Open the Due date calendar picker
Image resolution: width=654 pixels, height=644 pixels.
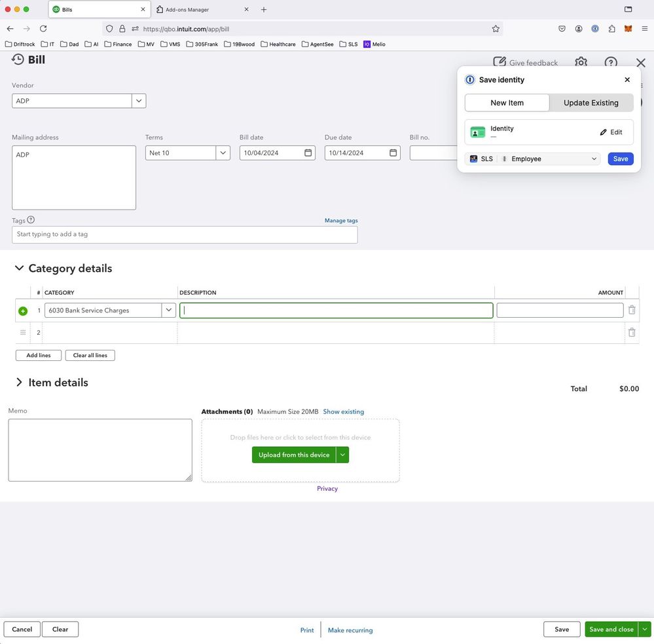(x=393, y=153)
